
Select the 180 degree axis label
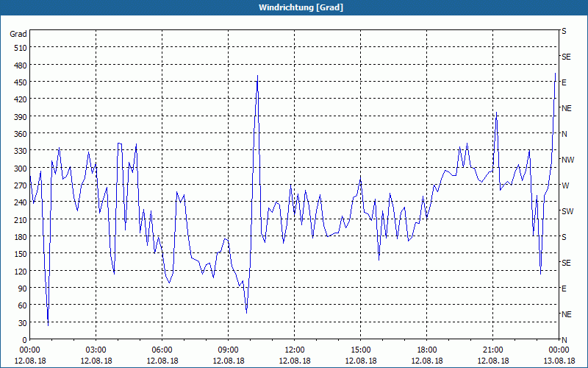(x=21, y=237)
